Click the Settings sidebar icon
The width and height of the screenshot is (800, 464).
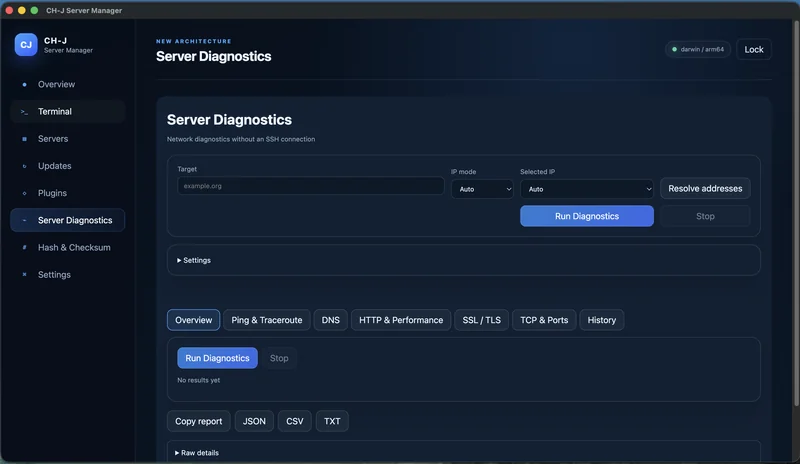(x=24, y=275)
